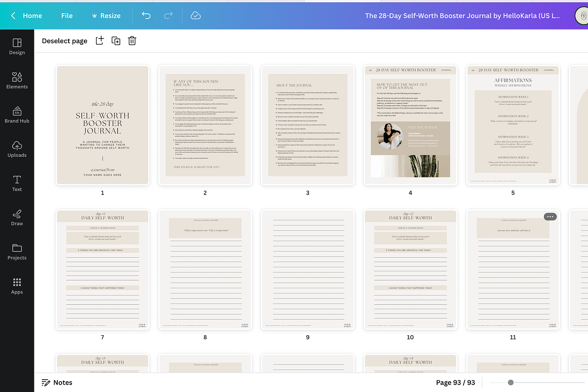Open the File menu
Image resolution: width=588 pixels, height=392 pixels.
pyautogui.click(x=67, y=16)
